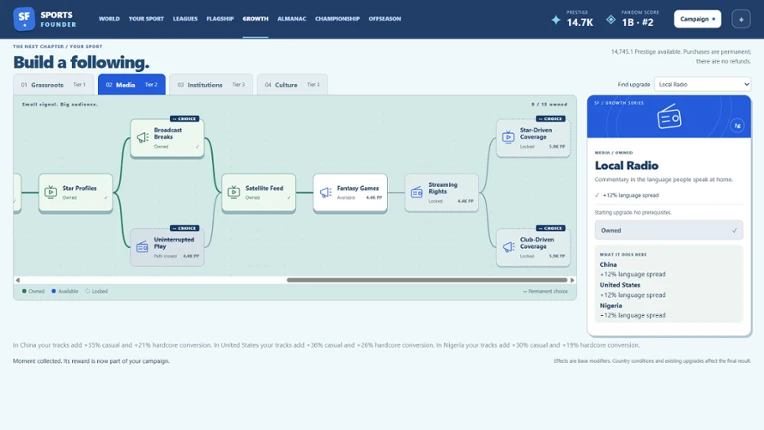Click the Build a following heading

click(81, 62)
